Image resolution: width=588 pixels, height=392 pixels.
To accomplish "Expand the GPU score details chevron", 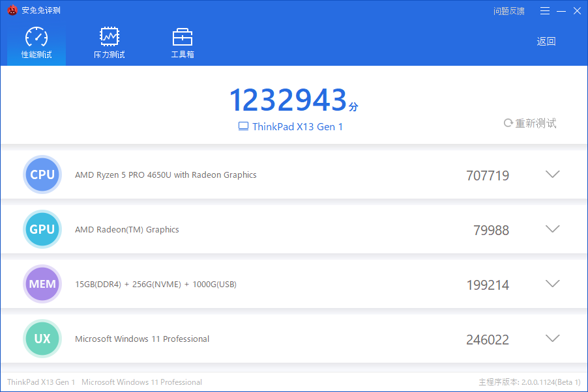I will coord(552,229).
